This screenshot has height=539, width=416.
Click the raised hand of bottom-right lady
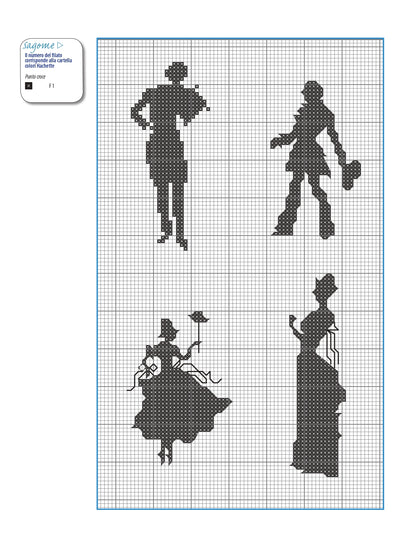click(x=293, y=320)
